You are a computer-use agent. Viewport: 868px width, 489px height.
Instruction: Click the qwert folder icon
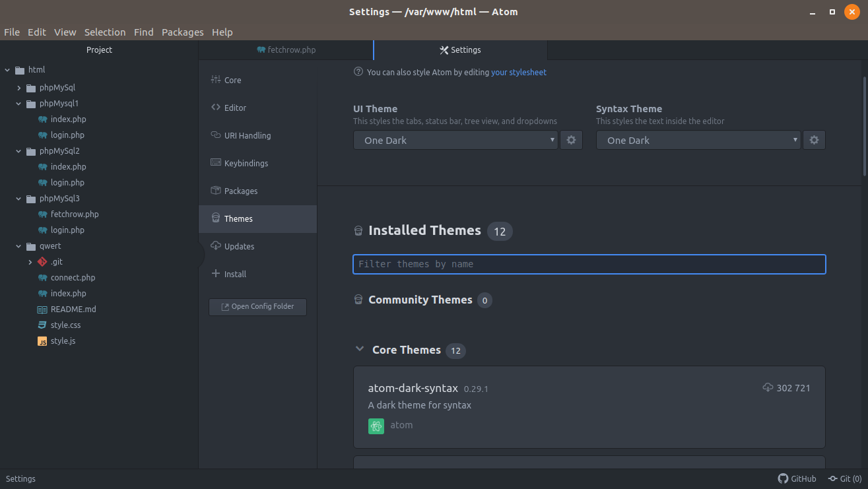tap(31, 247)
